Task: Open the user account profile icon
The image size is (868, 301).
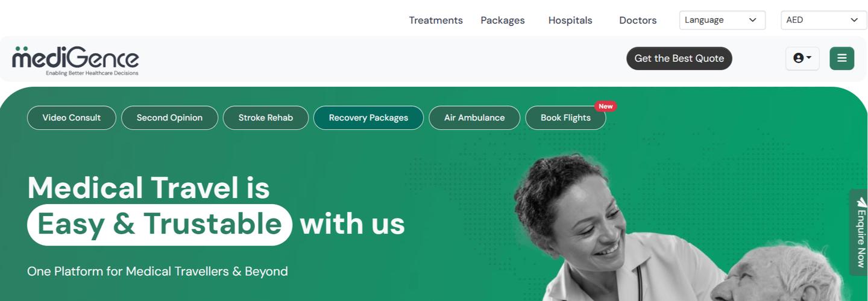Action: pyautogui.click(x=798, y=58)
